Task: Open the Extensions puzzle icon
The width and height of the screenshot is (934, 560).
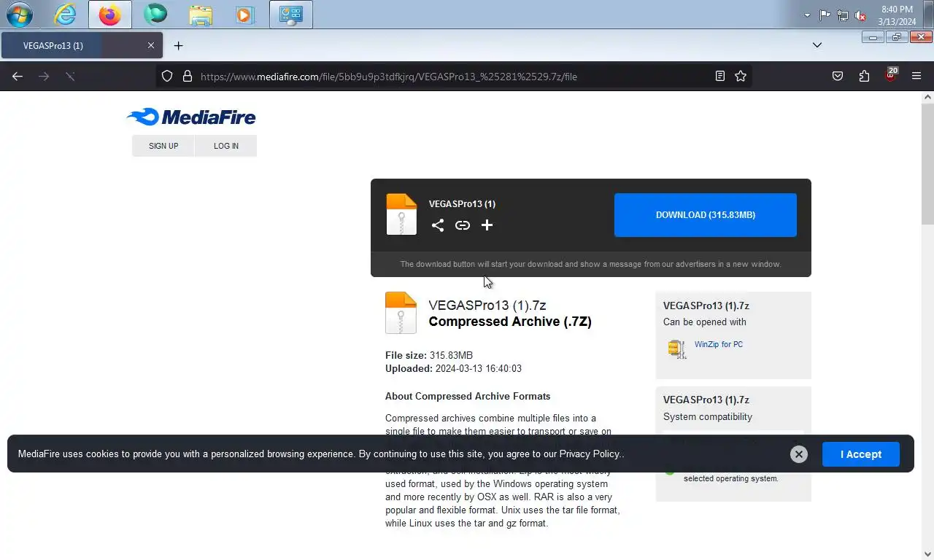Action: coord(864,76)
